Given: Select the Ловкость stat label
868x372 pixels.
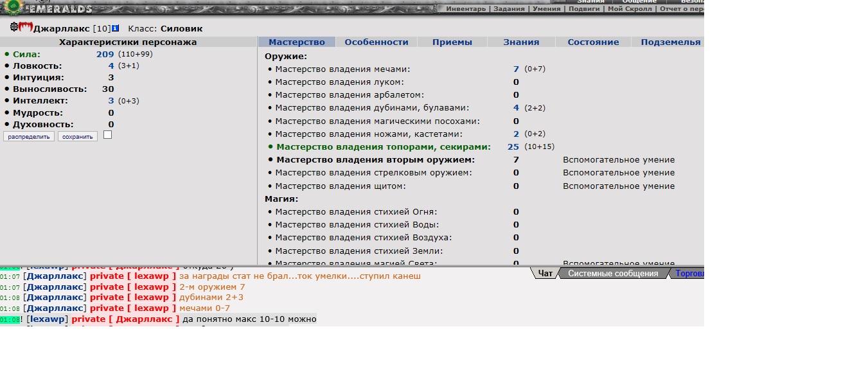Looking at the screenshot, I should (x=37, y=66).
